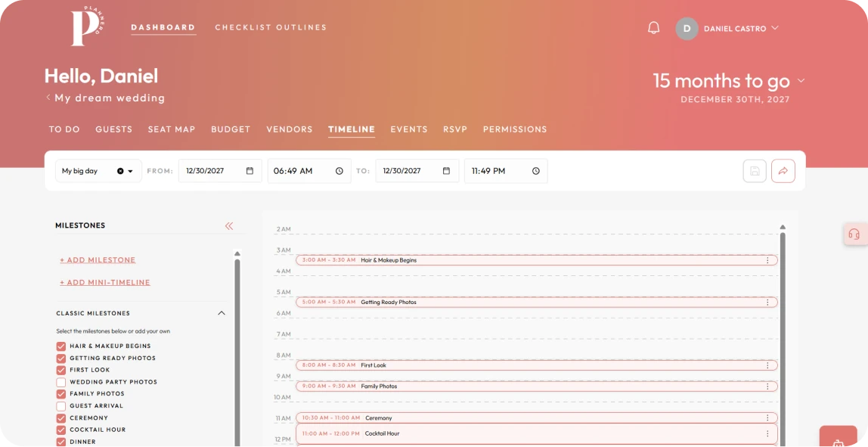
Task: Switch to the RSVP tab
Action: pyautogui.click(x=455, y=129)
